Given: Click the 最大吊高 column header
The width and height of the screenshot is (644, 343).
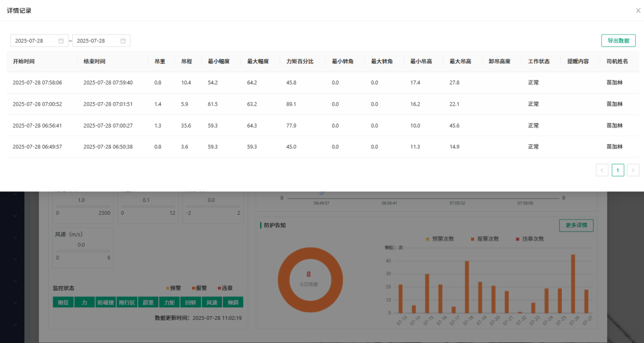Looking at the screenshot, I should [x=460, y=61].
